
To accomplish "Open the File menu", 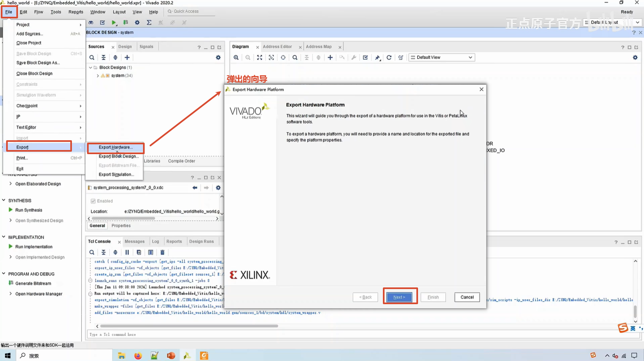I will pyautogui.click(x=9, y=12).
